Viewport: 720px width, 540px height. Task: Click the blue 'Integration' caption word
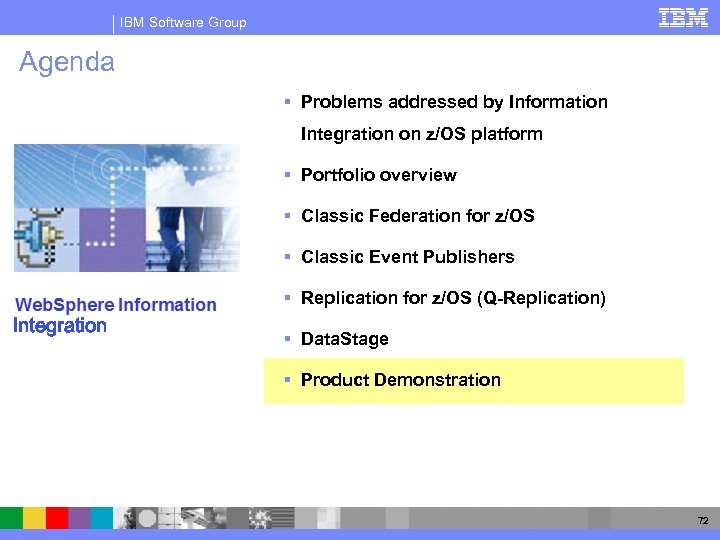pos(60,326)
